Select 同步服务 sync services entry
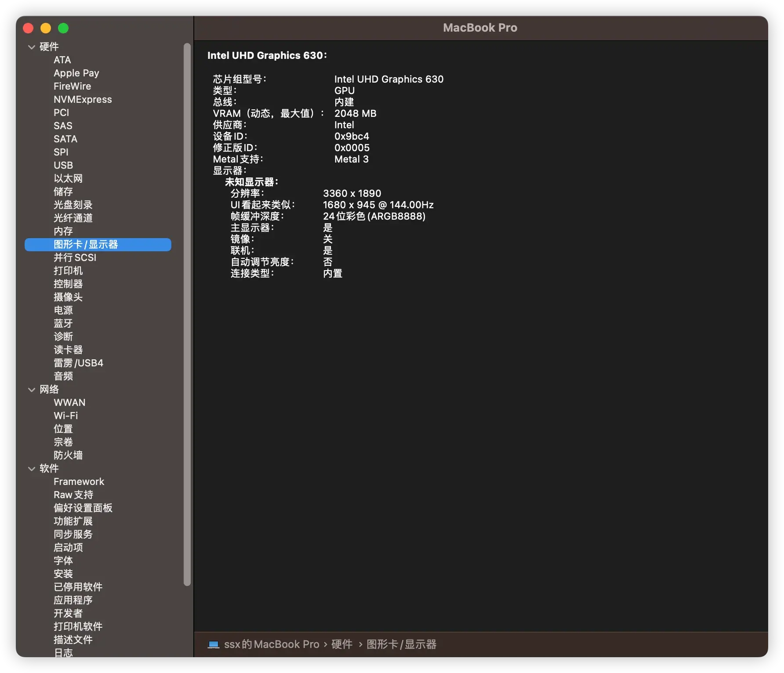 pos(73,534)
